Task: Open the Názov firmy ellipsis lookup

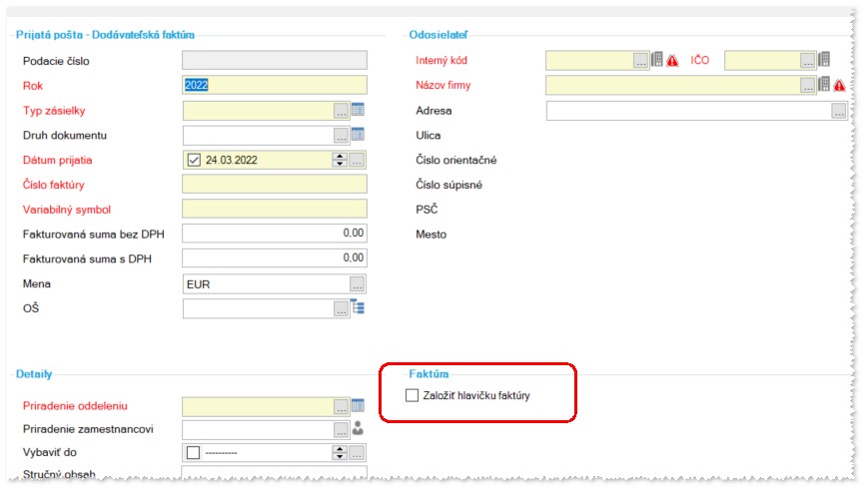Action: 808,85
